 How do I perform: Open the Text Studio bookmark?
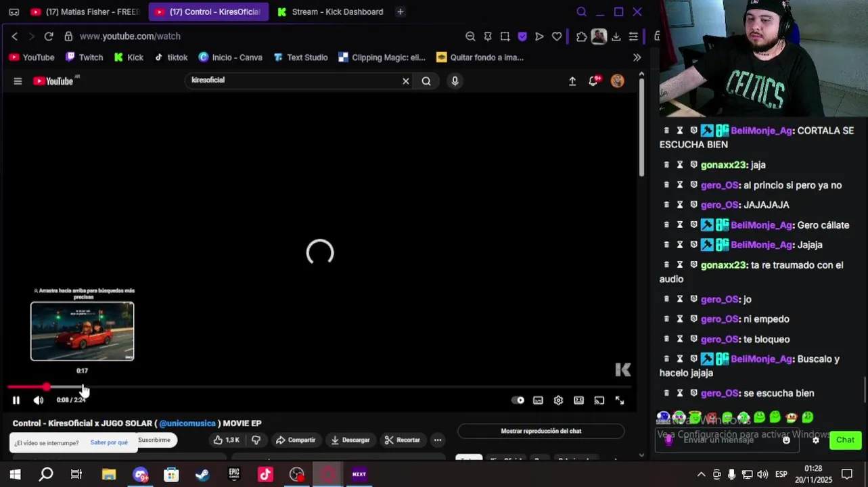coord(300,57)
